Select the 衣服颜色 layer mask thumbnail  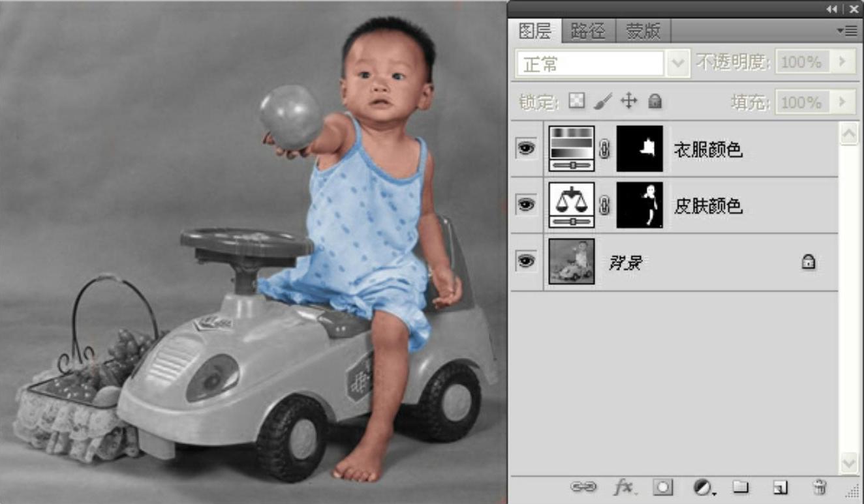pos(640,149)
